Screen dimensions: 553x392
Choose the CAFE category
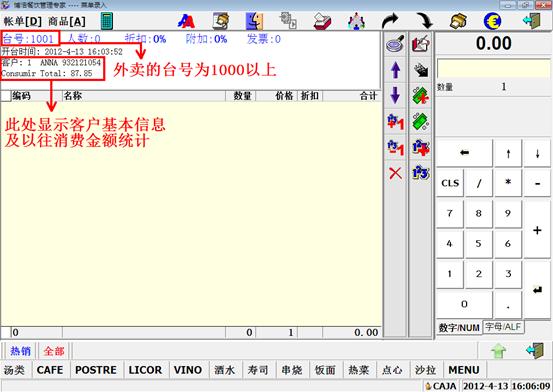pyautogui.click(x=50, y=370)
